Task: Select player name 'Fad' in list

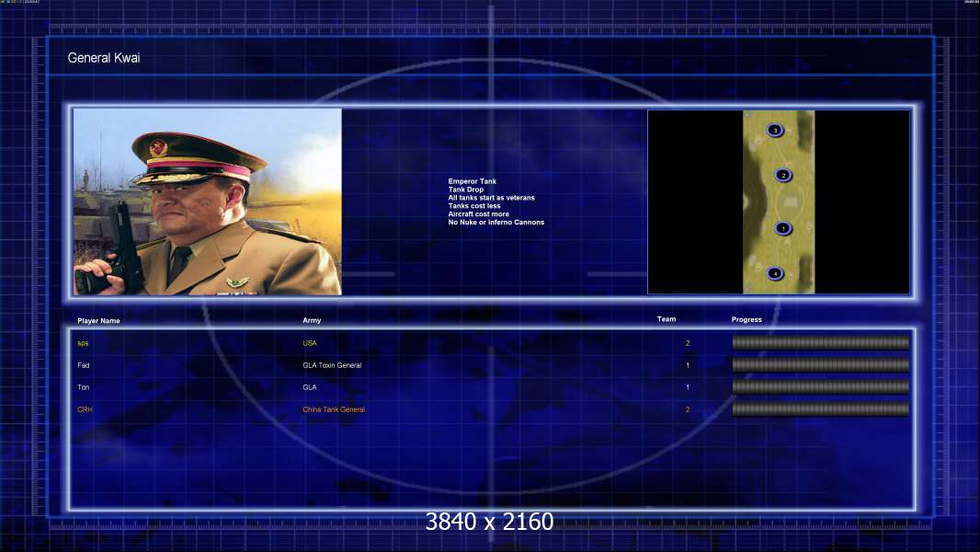Action: pyautogui.click(x=84, y=365)
